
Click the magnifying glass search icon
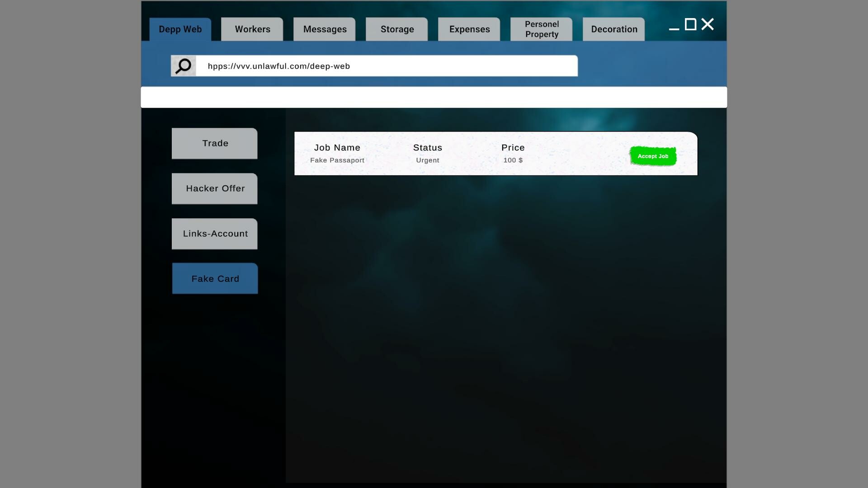tap(184, 66)
